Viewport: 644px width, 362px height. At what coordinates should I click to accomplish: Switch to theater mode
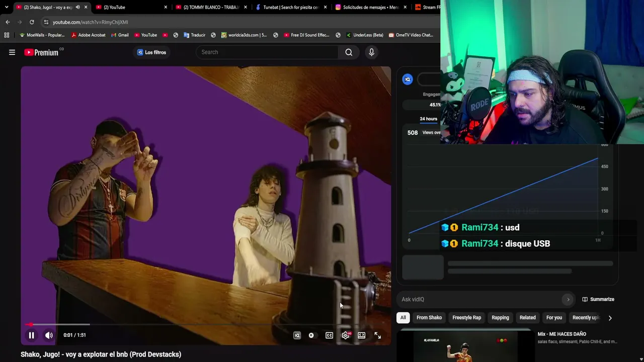click(361, 335)
